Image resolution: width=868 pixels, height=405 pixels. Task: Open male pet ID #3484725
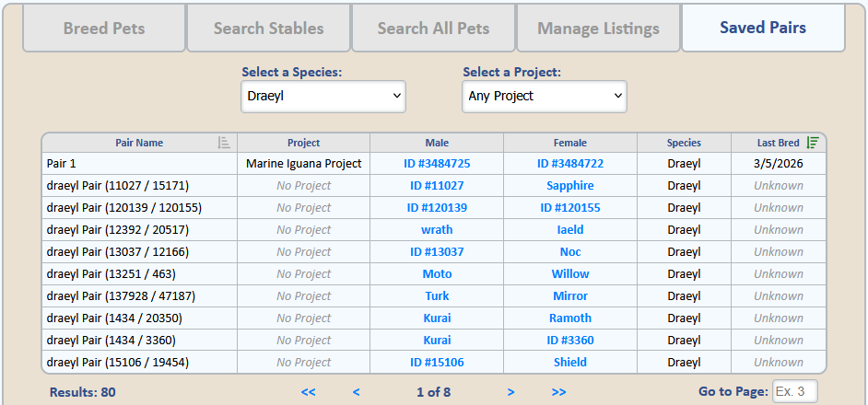tap(437, 164)
